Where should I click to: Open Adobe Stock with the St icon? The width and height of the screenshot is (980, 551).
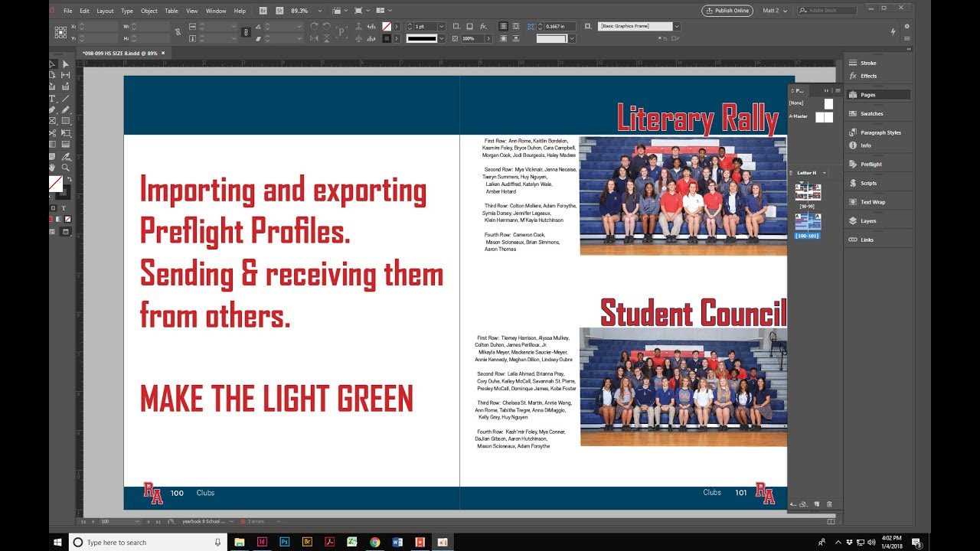[x=279, y=11]
